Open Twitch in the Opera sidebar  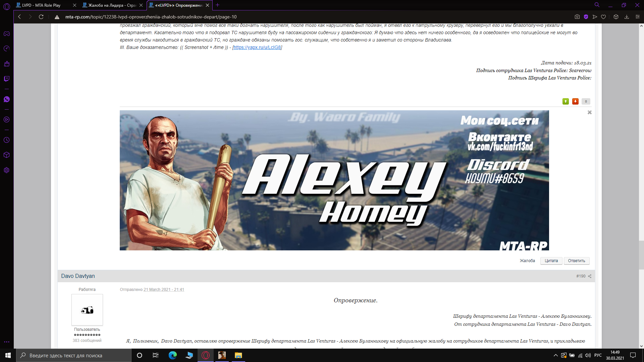pos(7,79)
